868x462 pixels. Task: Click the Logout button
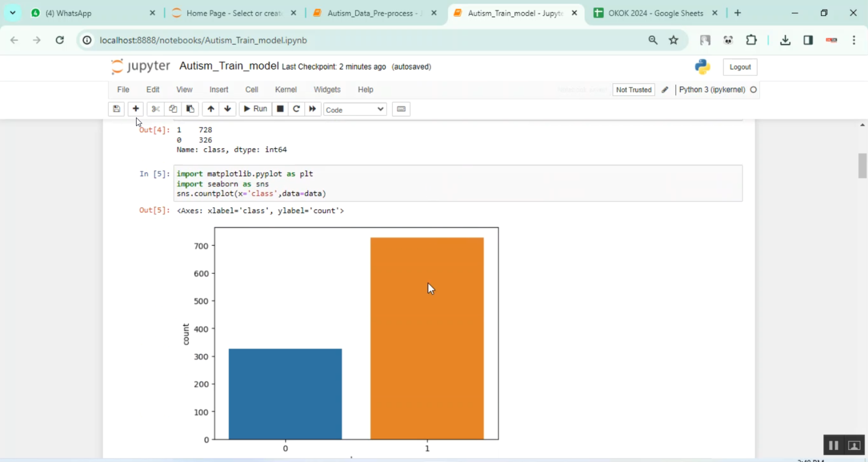[740, 67]
